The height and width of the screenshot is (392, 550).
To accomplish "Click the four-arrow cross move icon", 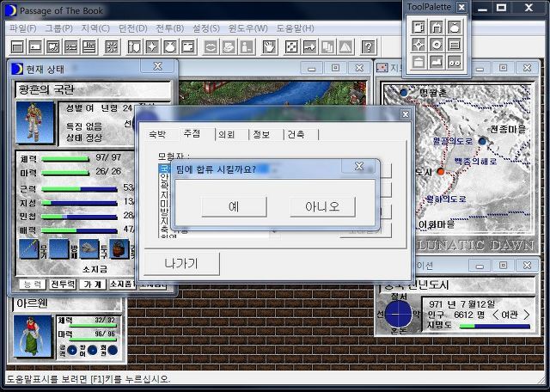I will click(291, 46).
